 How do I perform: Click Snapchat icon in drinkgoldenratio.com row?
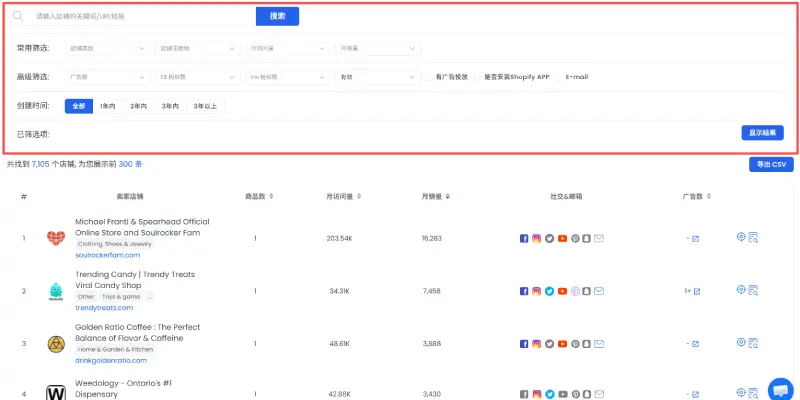point(587,344)
